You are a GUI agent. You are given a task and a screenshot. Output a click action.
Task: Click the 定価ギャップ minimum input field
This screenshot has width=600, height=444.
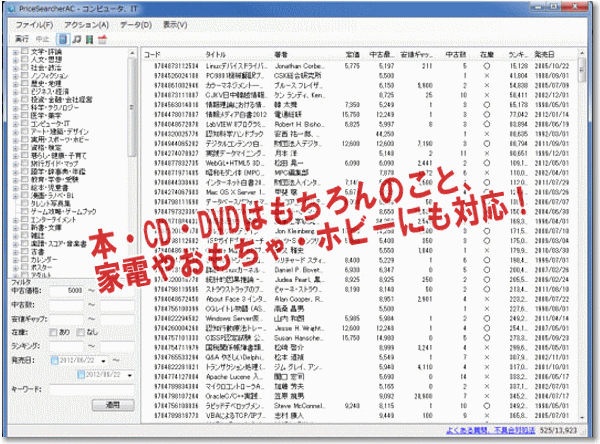pos(67,319)
